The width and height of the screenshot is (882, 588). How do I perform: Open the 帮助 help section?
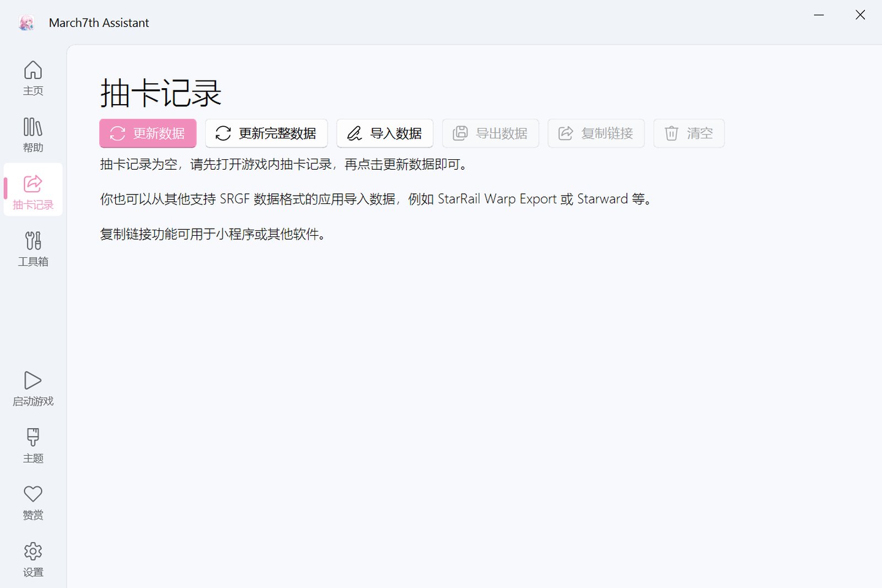pos(33,135)
